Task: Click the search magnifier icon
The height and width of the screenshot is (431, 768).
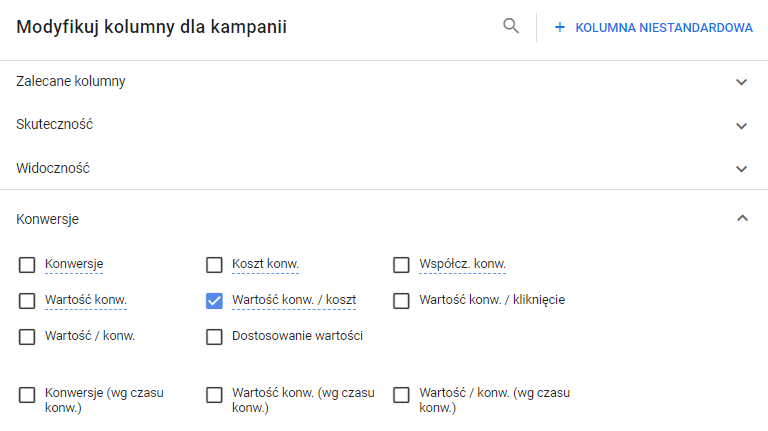Action: click(x=511, y=26)
